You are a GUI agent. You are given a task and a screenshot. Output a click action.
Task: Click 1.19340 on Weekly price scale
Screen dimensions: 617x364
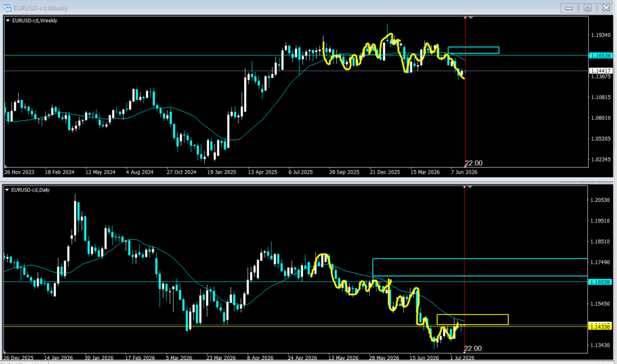(601, 35)
